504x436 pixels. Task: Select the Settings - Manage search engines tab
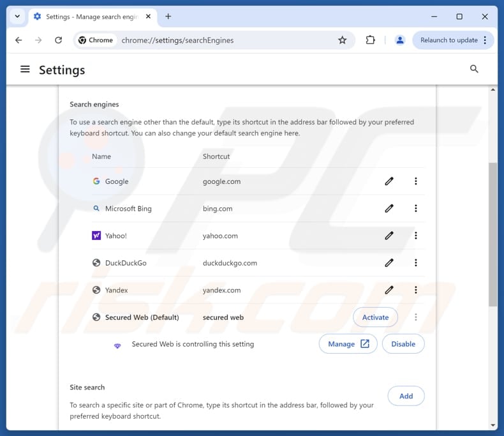pyautogui.click(x=92, y=17)
